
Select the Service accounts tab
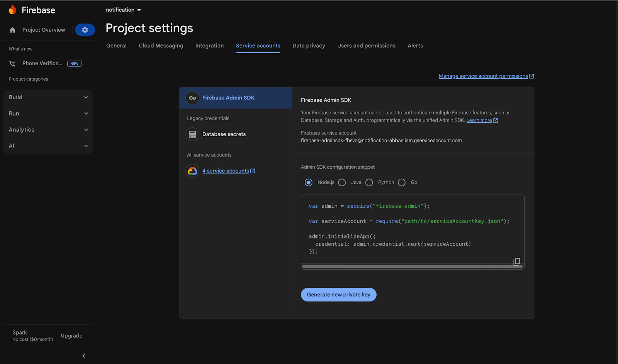(258, 46)
